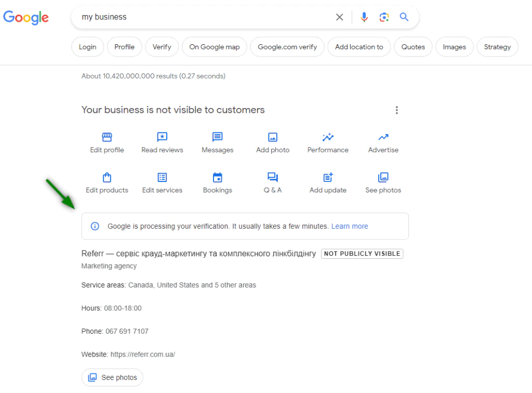Select the Add update icon
The width and height of the screenshot is (532, 393).
(x=328, y=177)
